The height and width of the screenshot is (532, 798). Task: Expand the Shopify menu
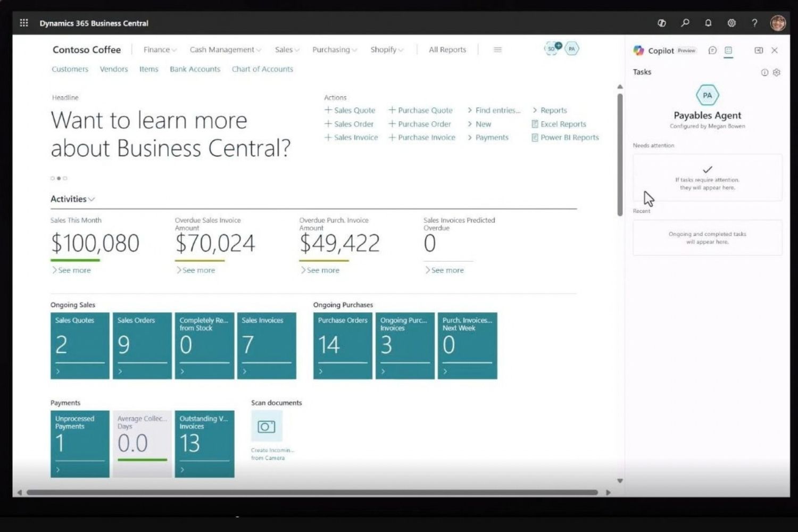click(x=387, y=49)
